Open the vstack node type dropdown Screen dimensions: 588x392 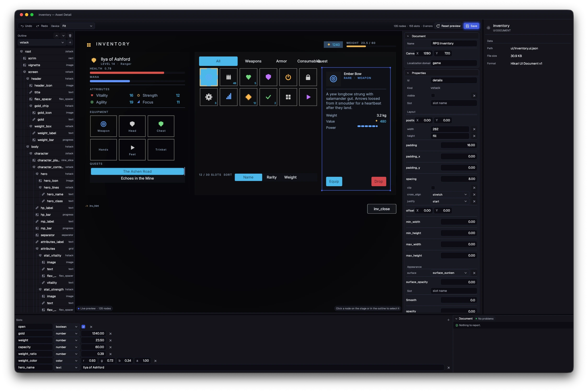pos(42,42)
